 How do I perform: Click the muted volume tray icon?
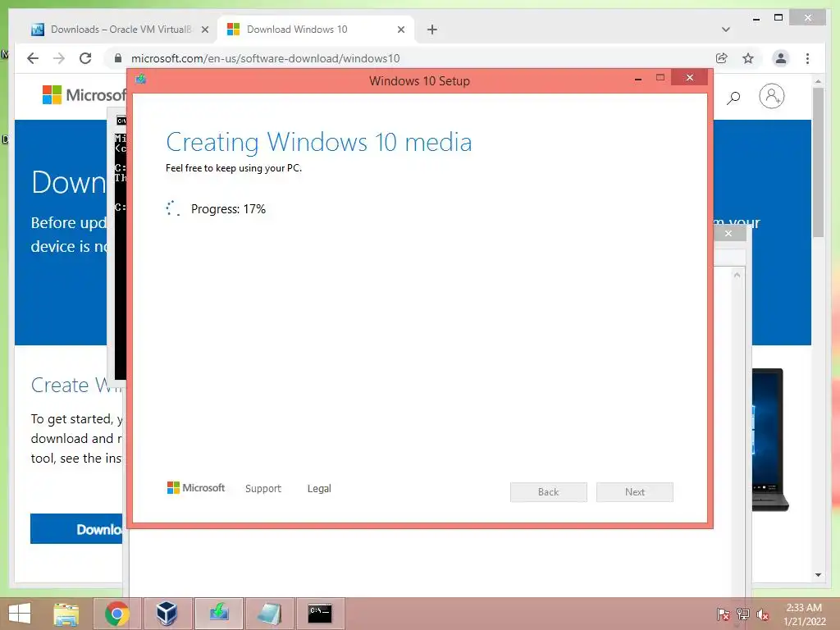coord(763,614)
